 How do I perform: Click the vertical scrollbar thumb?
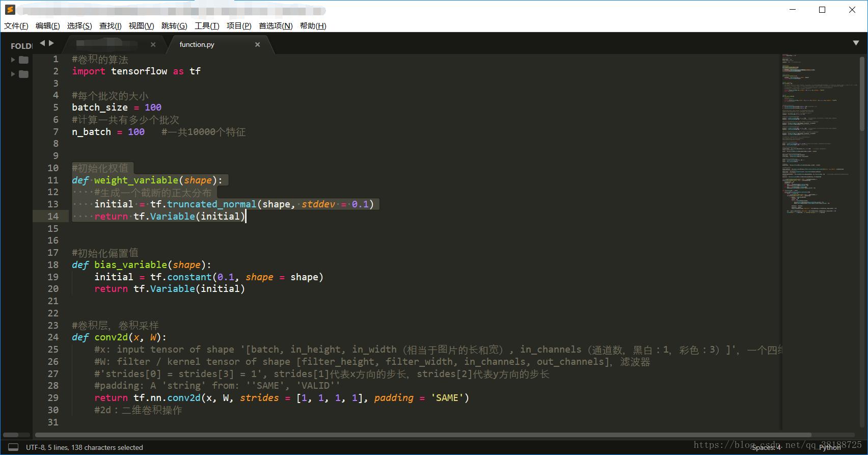coord(862,93)
